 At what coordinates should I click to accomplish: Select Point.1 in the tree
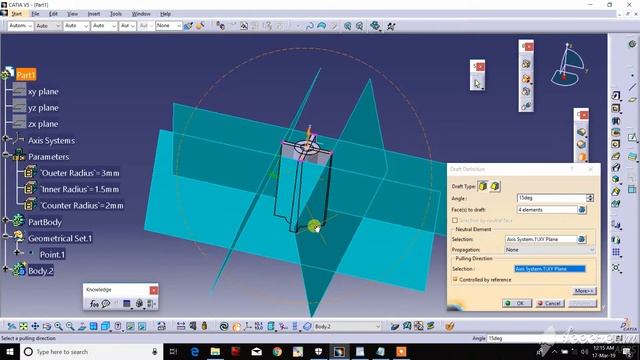(x=52, y=255)
